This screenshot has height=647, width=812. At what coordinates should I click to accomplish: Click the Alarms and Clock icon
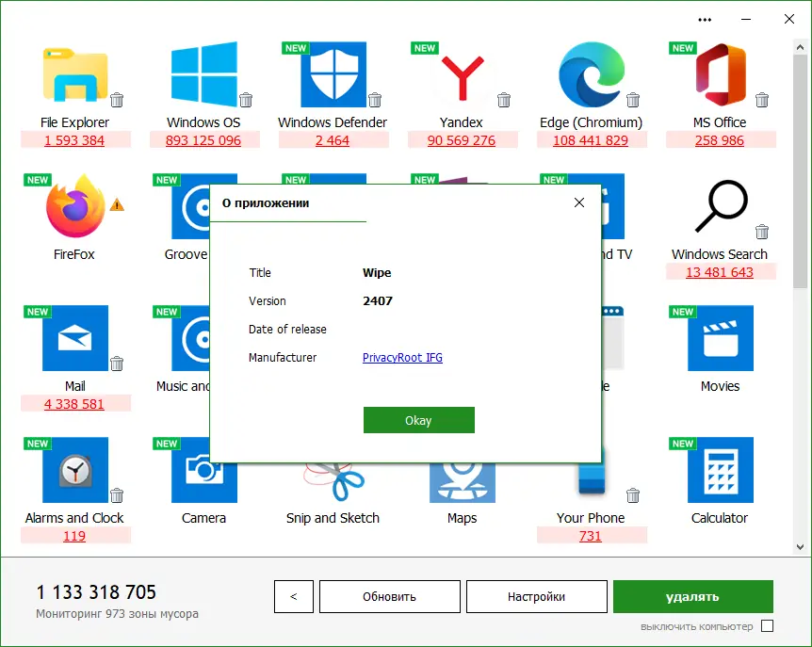(x=75, y=470)
